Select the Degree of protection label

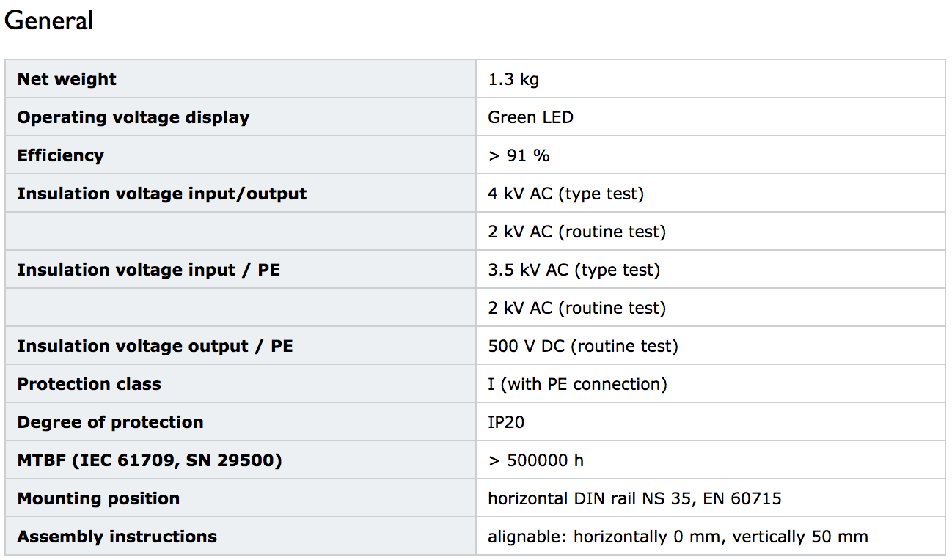pos(110,422)
